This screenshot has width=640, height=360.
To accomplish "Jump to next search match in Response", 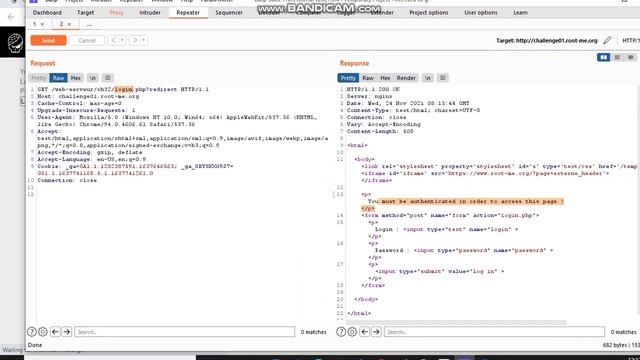I will [376, 332].
